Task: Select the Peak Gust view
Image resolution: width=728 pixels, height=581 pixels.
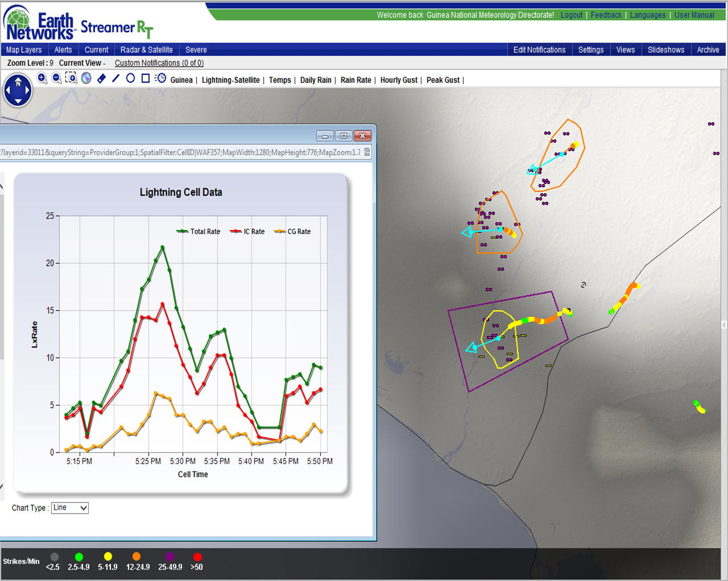Action: click(443, 80)
